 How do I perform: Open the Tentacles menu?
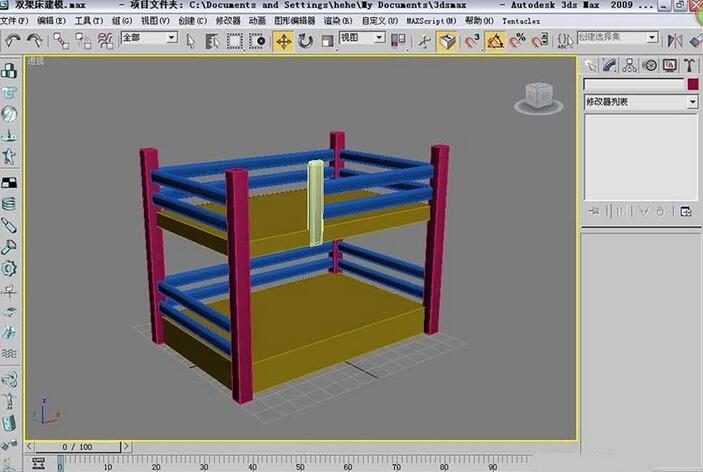coord(521,21)
